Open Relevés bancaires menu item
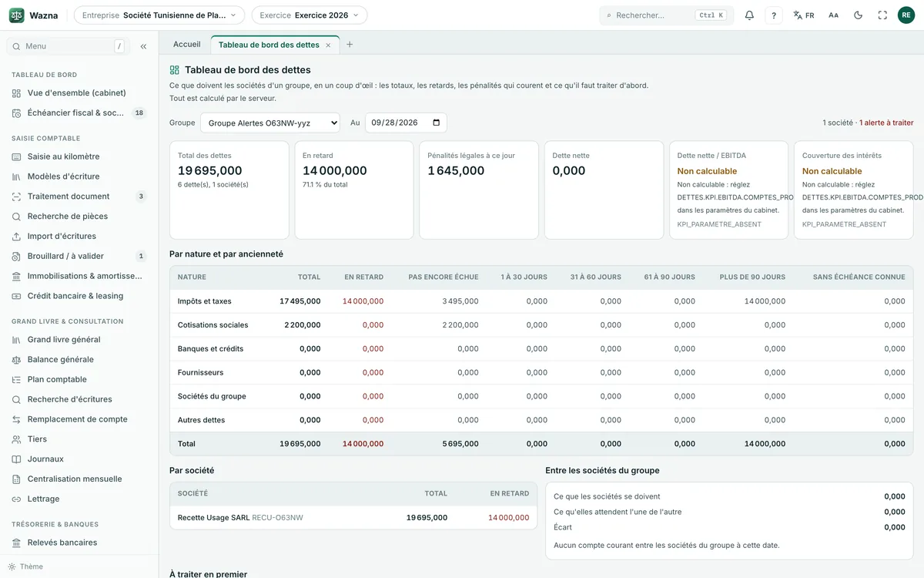 click(79, 543)
